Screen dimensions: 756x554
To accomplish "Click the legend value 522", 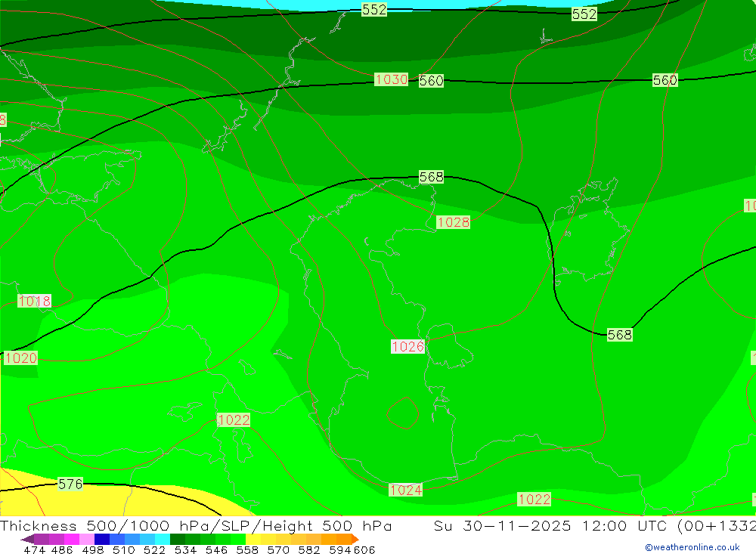I will (154, 549).
